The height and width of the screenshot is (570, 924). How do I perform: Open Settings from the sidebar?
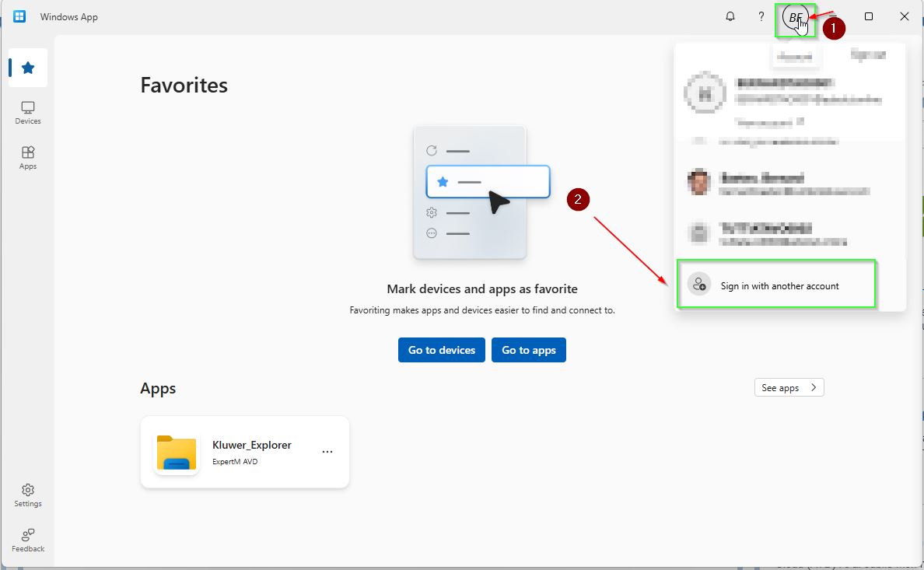(x=28, y=495)
